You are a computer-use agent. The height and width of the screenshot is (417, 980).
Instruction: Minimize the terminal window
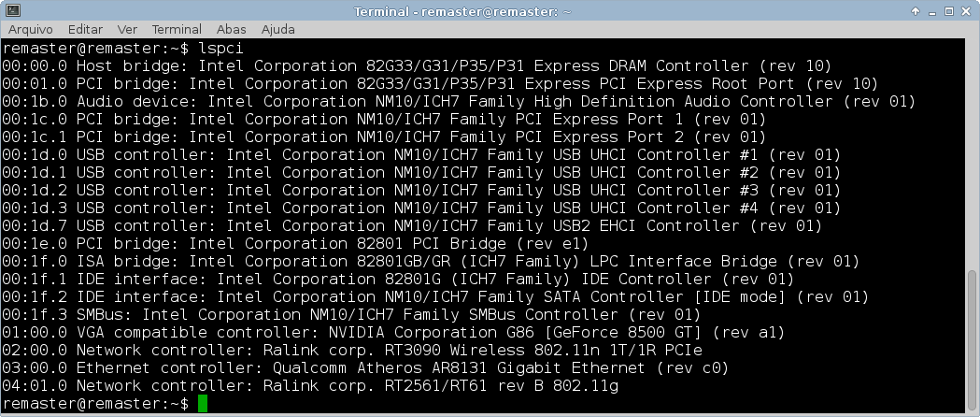(x=932, y=10)
